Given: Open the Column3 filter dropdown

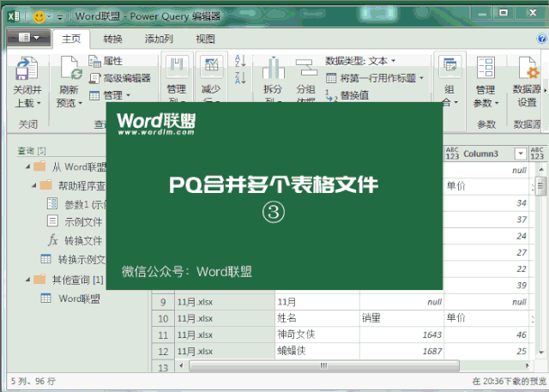Looking at the screenshot, I should point(521,154).
